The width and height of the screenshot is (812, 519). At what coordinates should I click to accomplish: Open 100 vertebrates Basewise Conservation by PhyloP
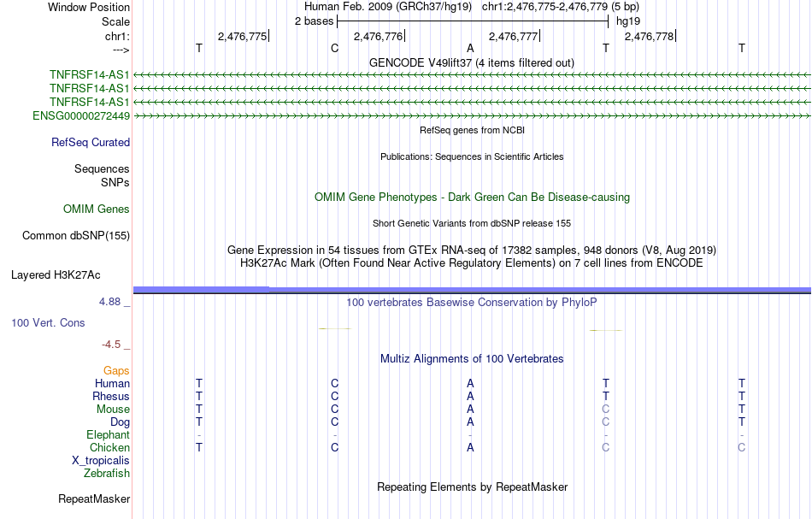(471, 302)
